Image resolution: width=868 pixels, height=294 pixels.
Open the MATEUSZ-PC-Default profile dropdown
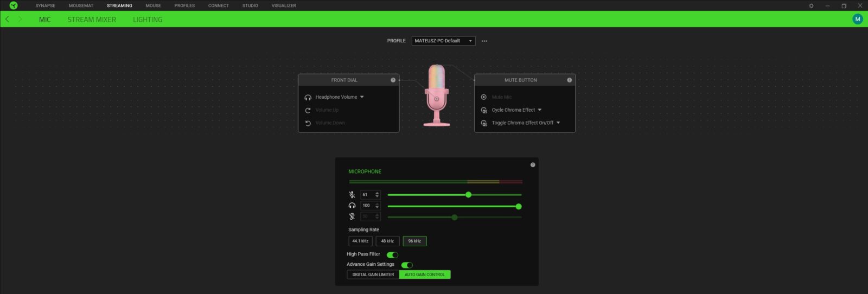click(443, 41)
